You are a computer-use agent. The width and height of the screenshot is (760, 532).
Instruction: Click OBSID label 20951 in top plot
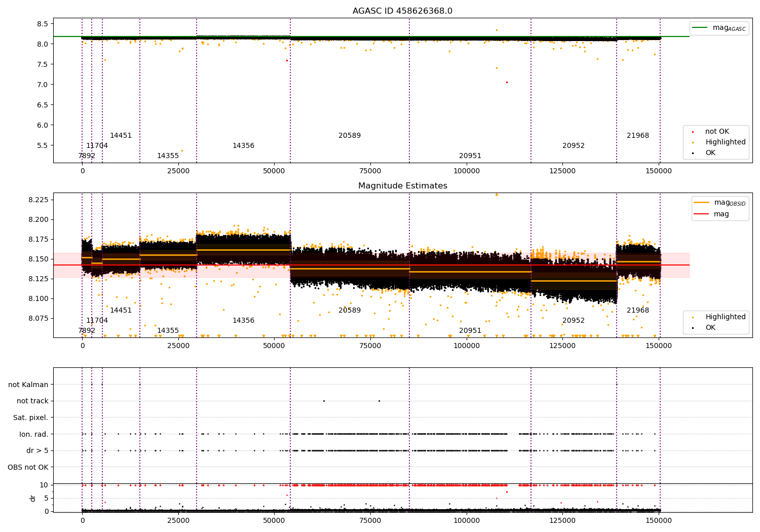[470, 156]
